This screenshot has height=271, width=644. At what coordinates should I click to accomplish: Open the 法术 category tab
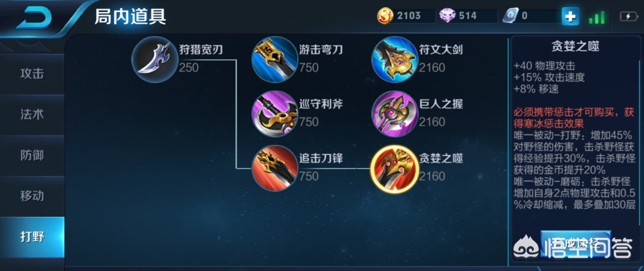point(32,115)
